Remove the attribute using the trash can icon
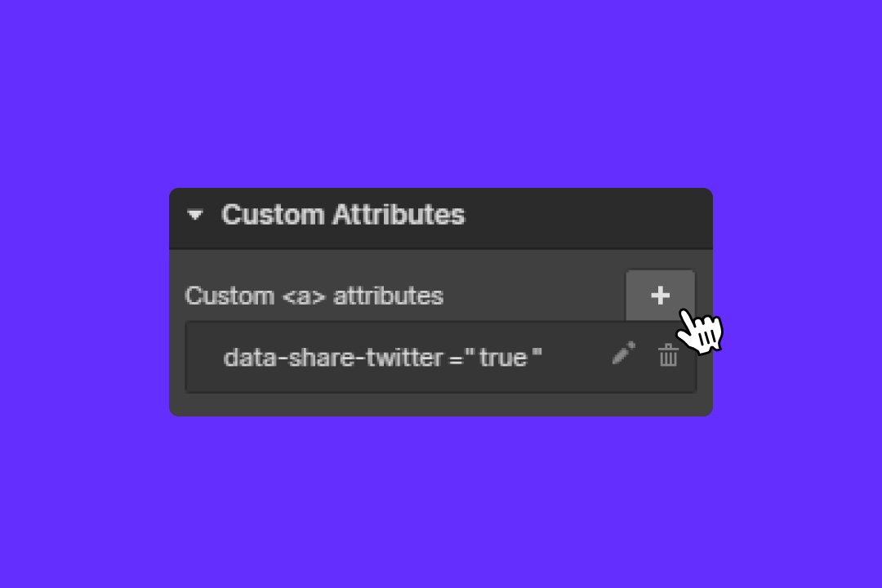This screenshot has width=882, height=588. click(x=668, y=355)
